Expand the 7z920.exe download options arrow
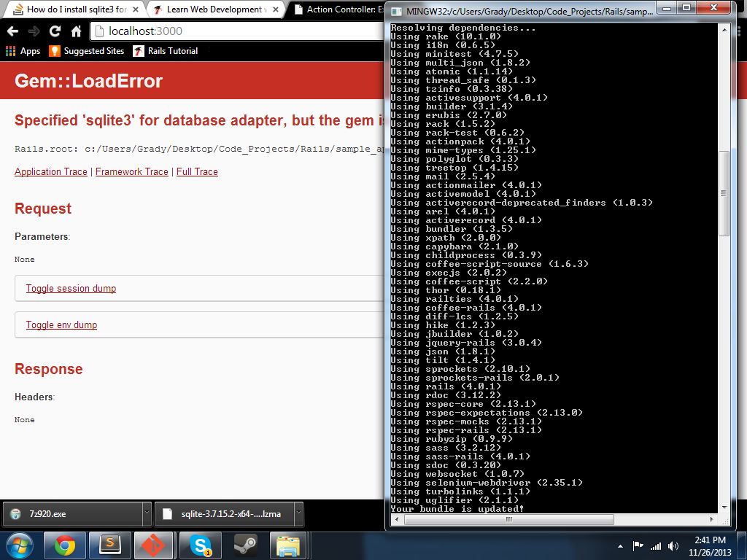 147,514
